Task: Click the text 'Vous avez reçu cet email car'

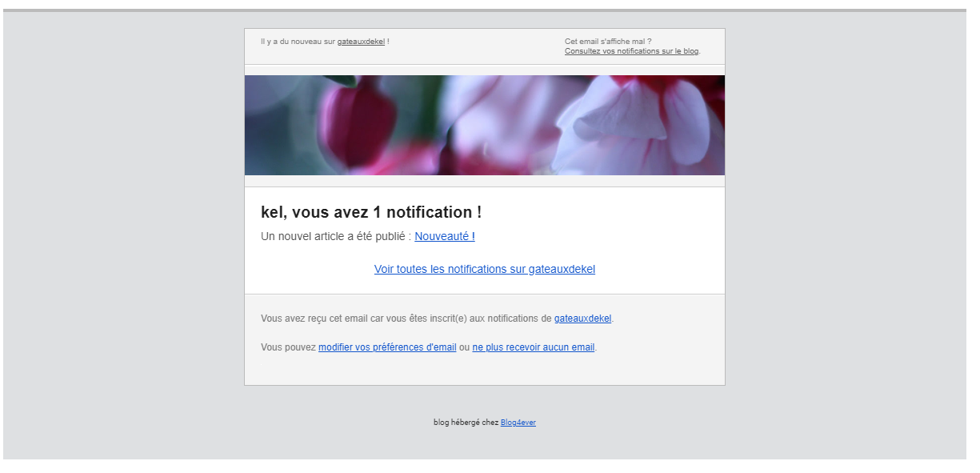Action: coord(322,319)
